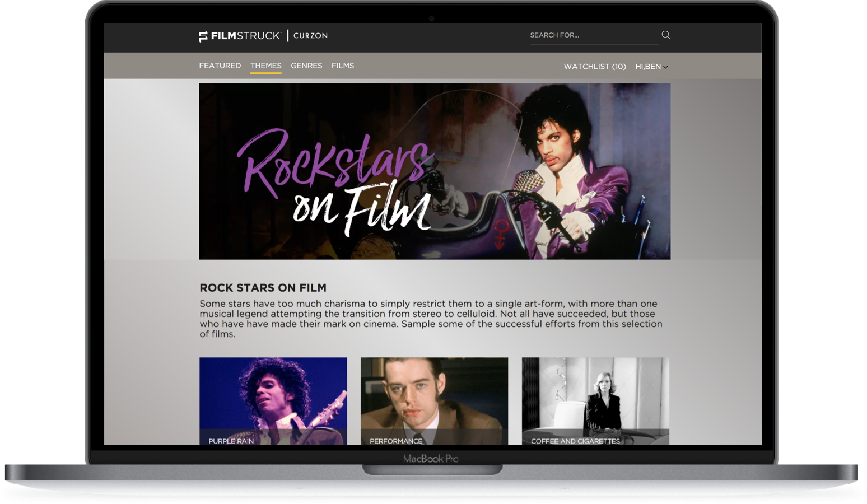Open the Rockstars on Film hero banner
Screen dimensions: 867x504
coord(435,171)
